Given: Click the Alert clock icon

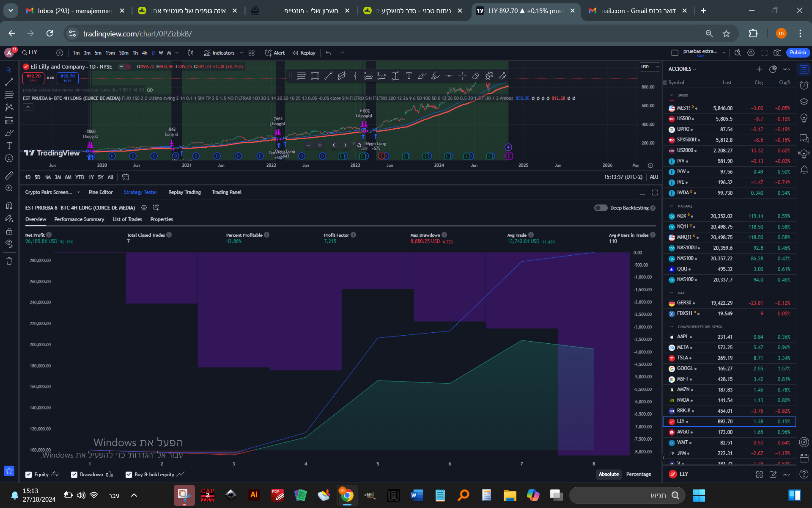Looking at the screenshot, I should (x=268, y=53).
